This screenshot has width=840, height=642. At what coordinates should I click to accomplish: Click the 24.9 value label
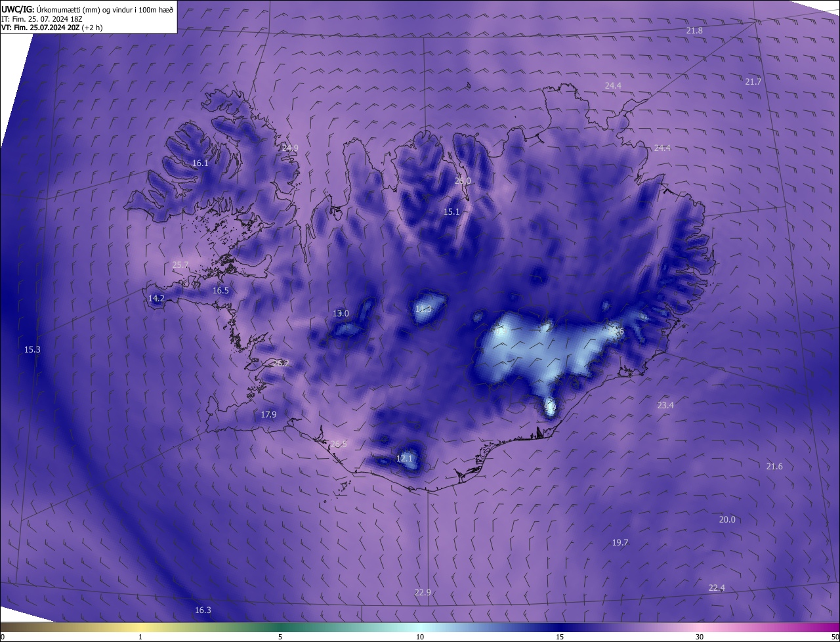290,148
